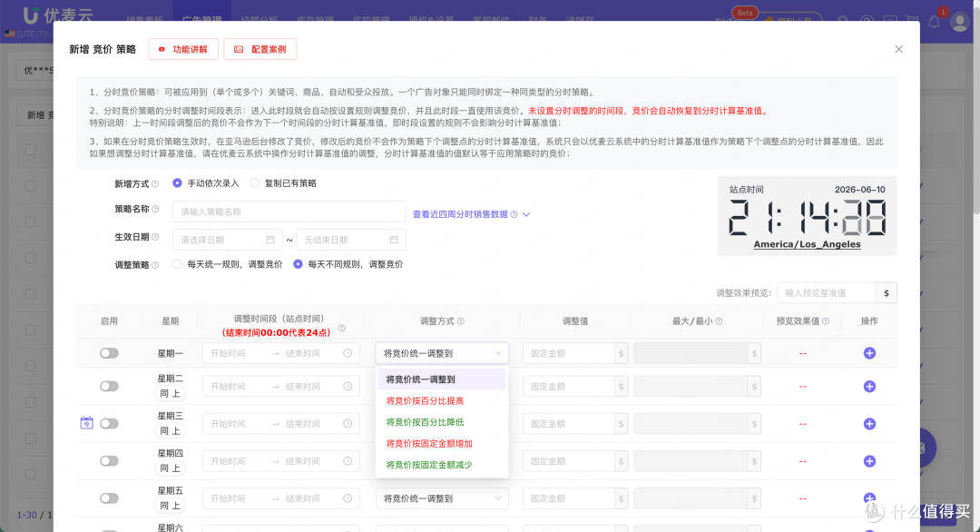Click the 同上 button under 星期五

tap(170, 506)
